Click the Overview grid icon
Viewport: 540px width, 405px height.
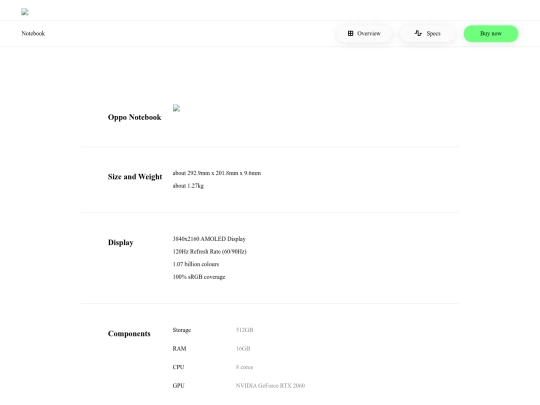click(x=350, y=33)
